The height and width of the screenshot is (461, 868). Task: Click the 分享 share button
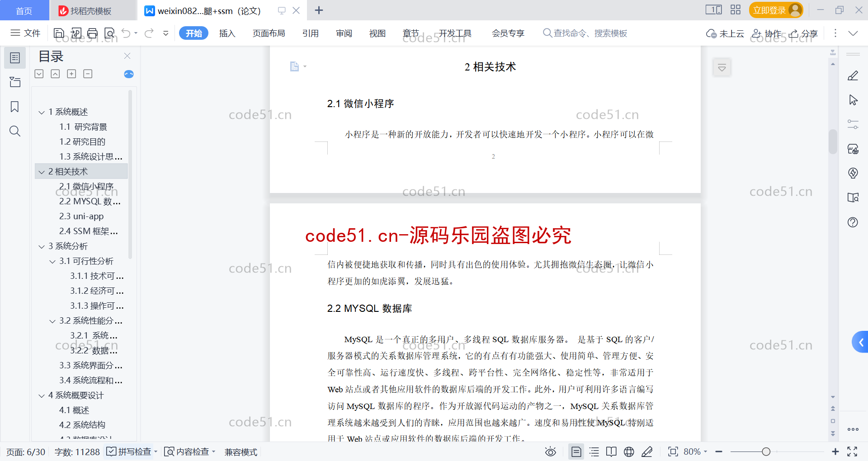pos(803,33)
